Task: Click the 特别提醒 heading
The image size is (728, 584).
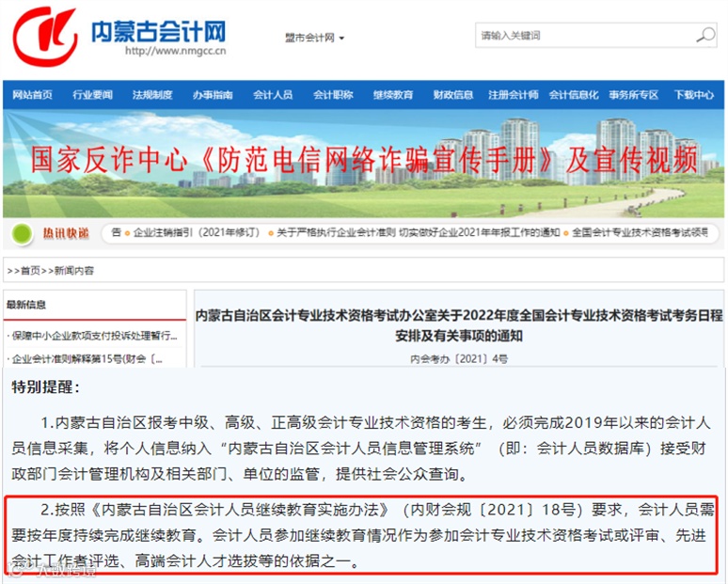Action: 46,387
